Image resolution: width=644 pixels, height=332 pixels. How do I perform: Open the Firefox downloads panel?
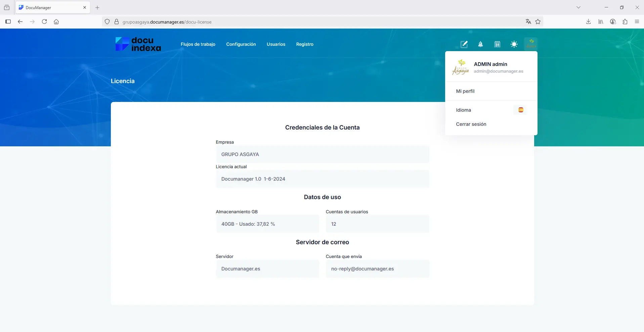[x=588, y=22]
